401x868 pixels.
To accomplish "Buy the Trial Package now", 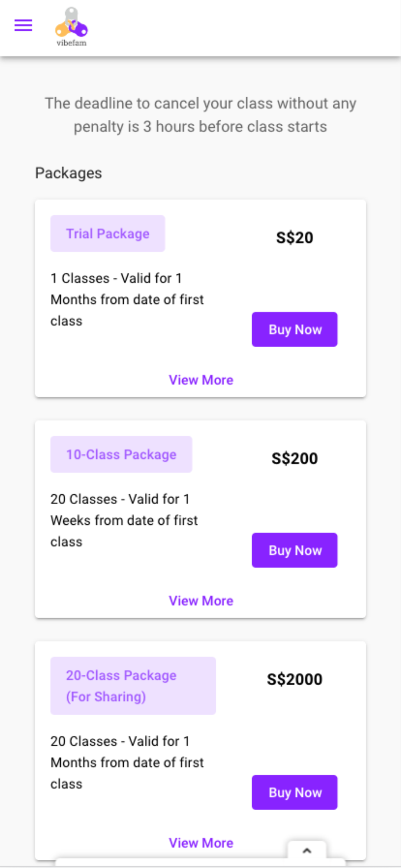I will pyautogui.click(x=295, y=329).
